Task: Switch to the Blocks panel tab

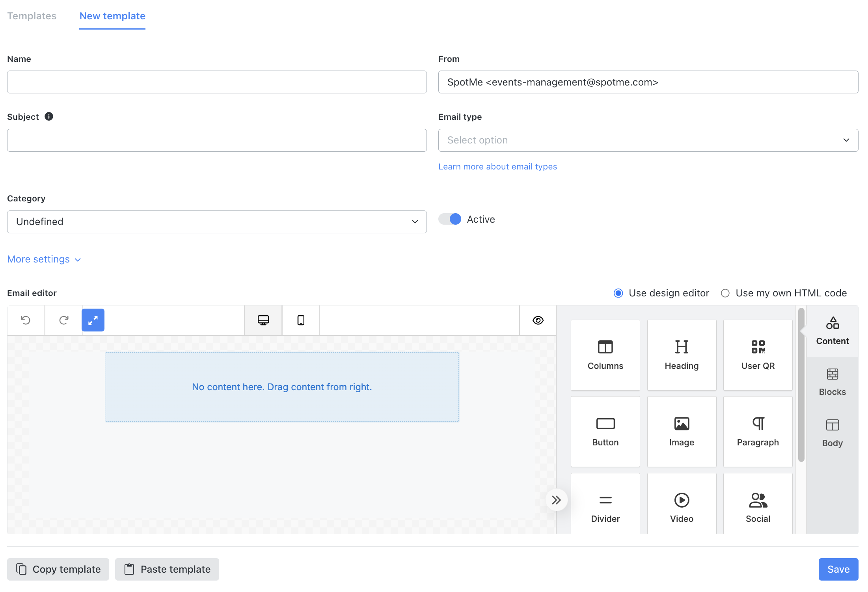Action: [x=832, y=382]
